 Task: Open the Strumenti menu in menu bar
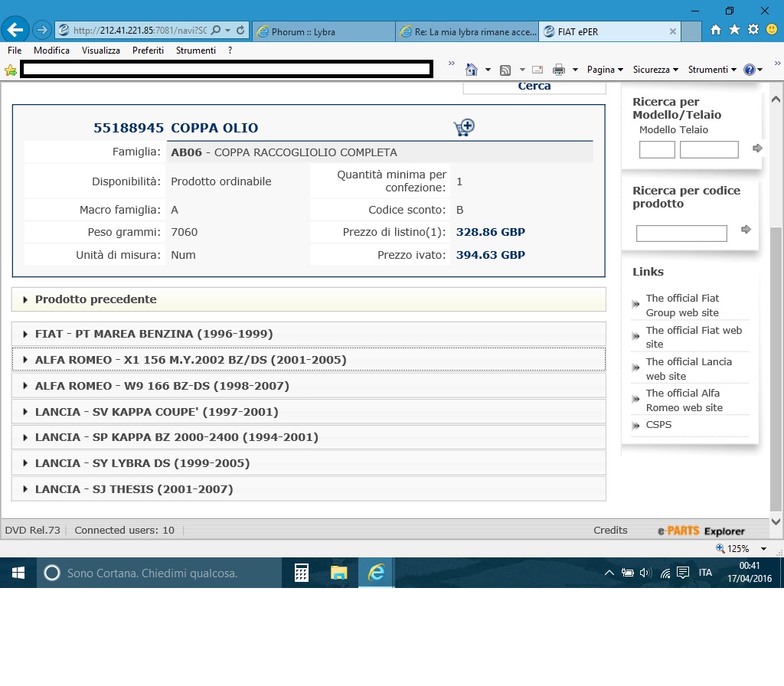(x=196, y=51)
